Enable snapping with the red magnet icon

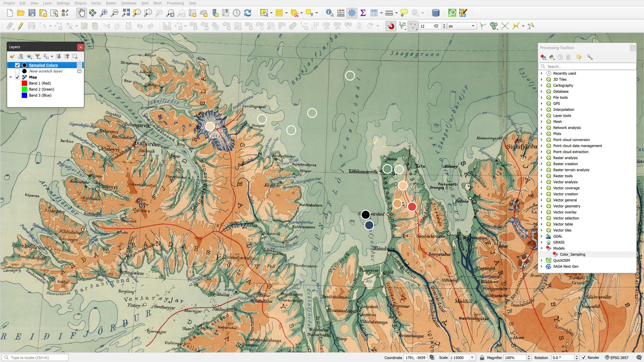(x=391, y=26)
